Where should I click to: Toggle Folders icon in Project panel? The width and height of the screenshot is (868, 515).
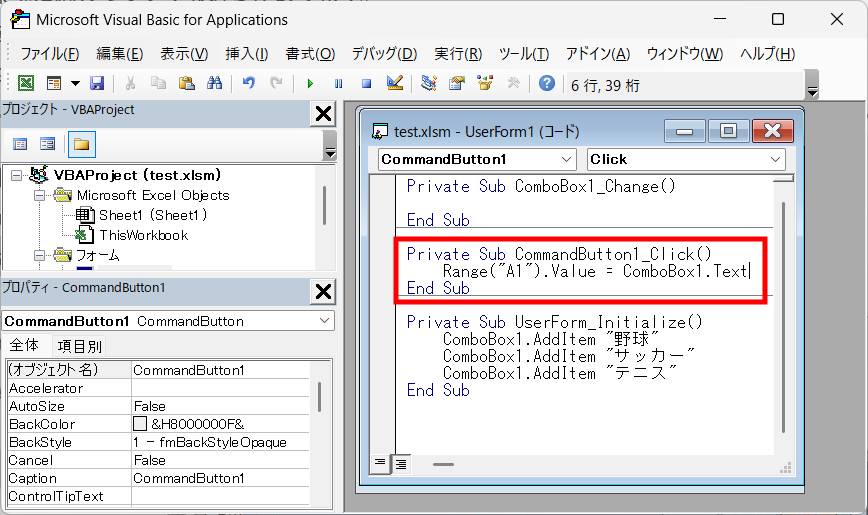[x=81, y=145]
